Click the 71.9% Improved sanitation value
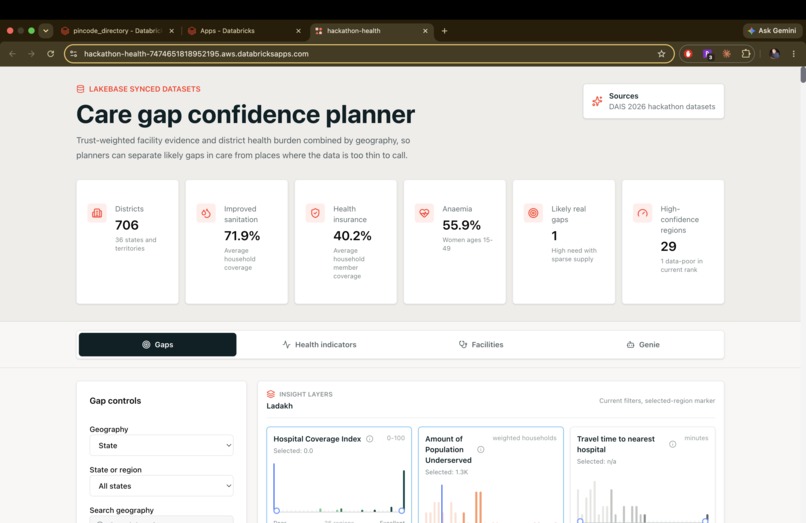806x523 pixels. (x=242, y=236)
